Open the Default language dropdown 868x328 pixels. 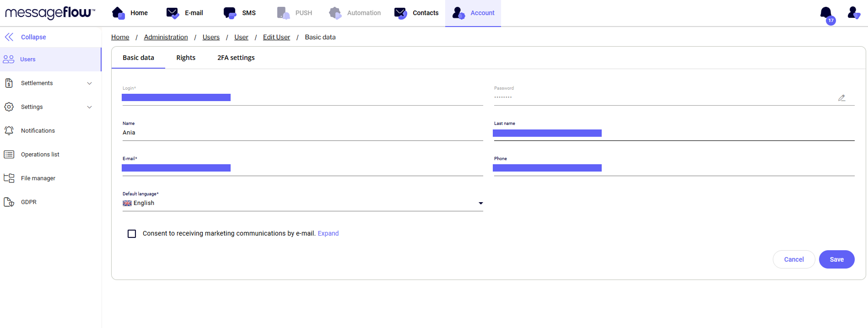coord(302,203)
